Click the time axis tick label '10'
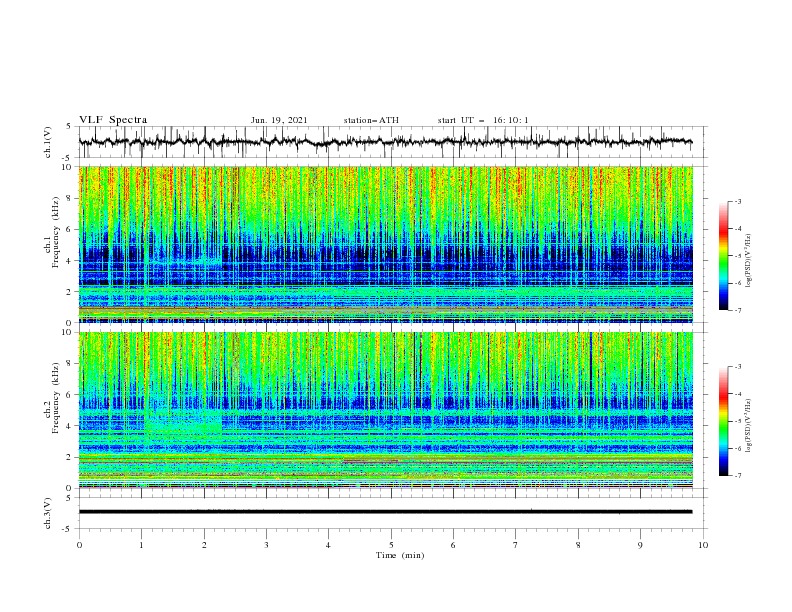Image resolution: width=792 pixels, height=612 pixels. click(x=703, y=545)
